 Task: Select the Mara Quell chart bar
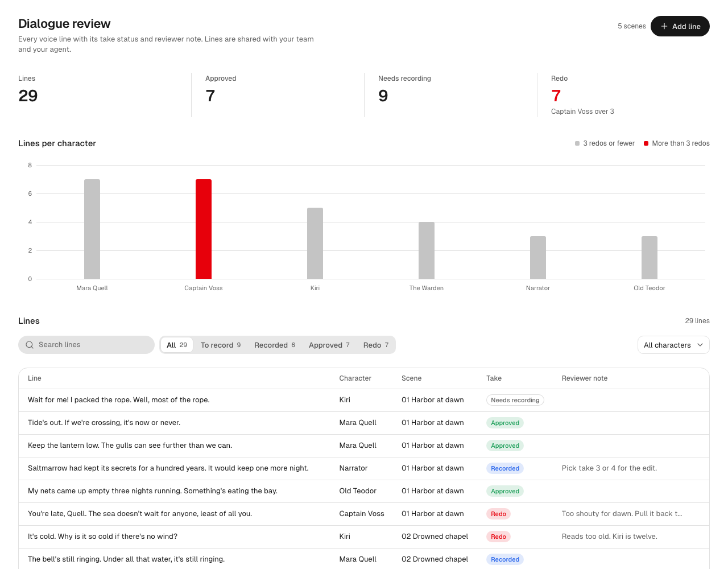point(92,229)
